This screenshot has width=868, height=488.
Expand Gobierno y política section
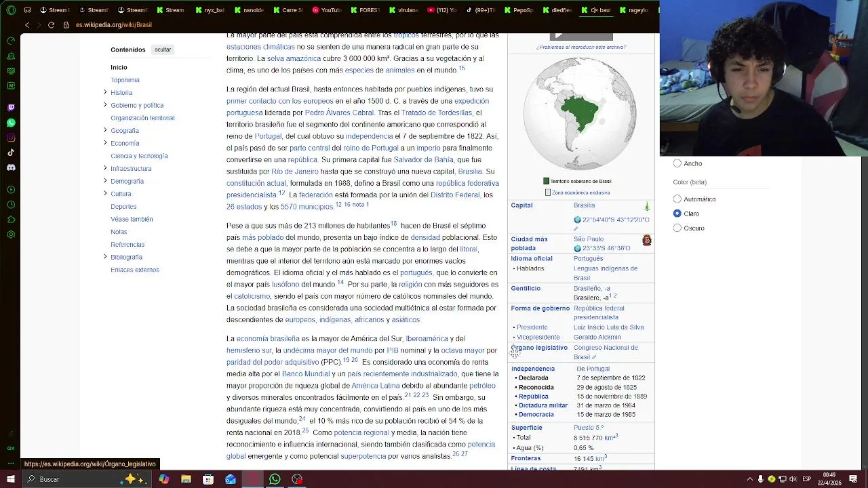pos(105,105)
